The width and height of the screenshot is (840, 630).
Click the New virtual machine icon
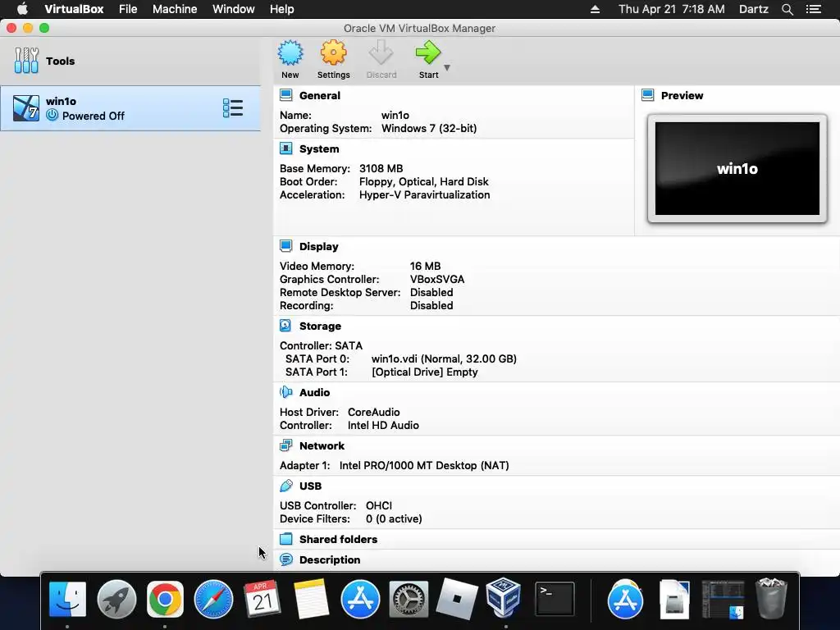tap(290, 53)
